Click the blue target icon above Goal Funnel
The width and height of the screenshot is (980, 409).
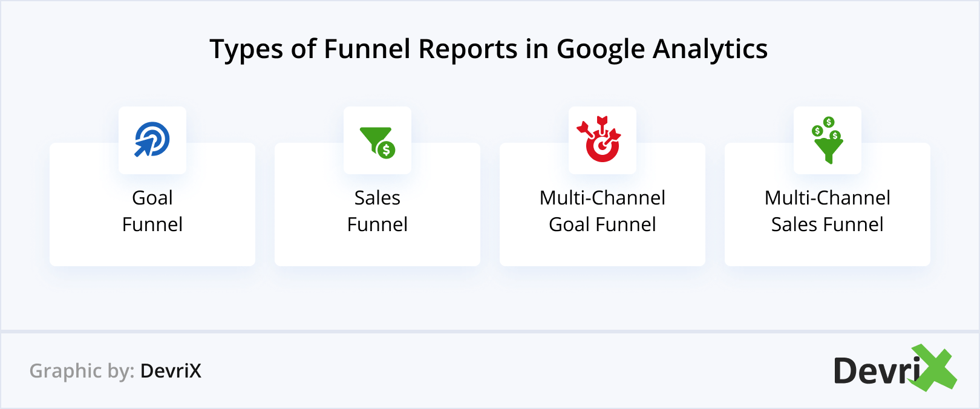pyautogui.click(x=152, y=140)
